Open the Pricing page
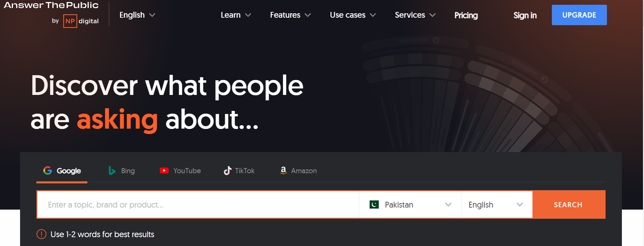Screen dimensions: 644x246 tap(466, 15)
